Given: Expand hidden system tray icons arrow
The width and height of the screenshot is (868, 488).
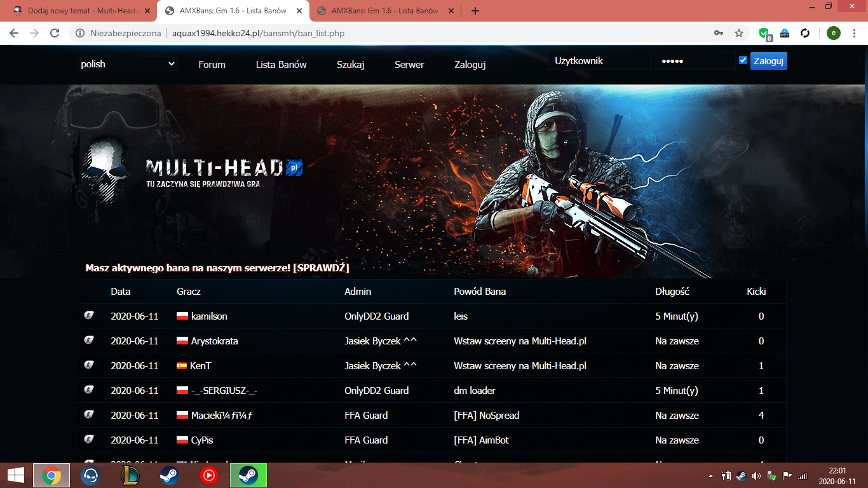Looking at the screenshot, I should coord(710,476).
